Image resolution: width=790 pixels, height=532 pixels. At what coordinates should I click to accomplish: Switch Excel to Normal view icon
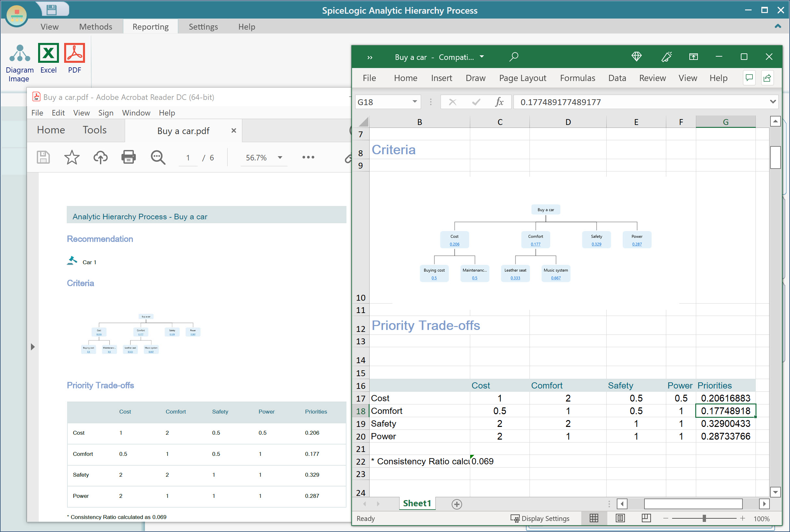(594, 518)
